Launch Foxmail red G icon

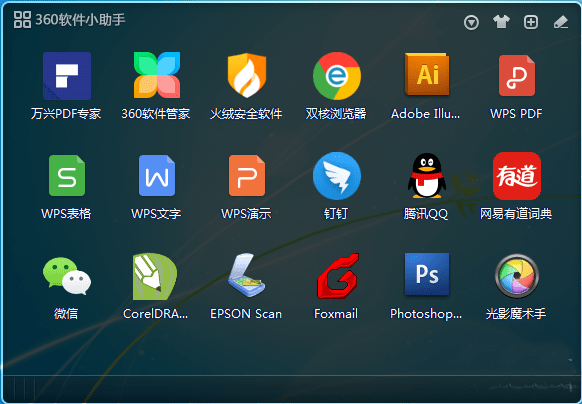tap(338, 276)
